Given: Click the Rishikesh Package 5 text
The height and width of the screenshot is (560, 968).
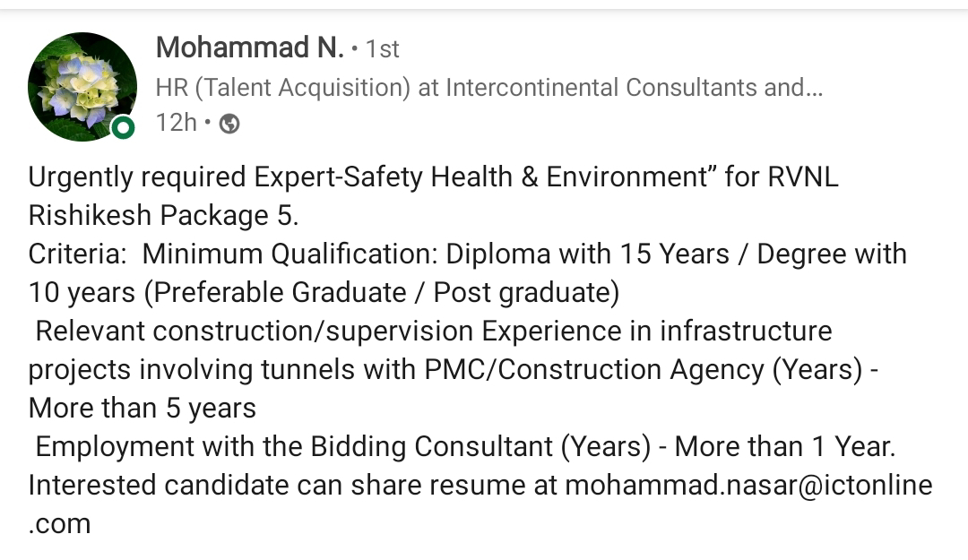Looking at the screenshot, I should coord(164,215).
